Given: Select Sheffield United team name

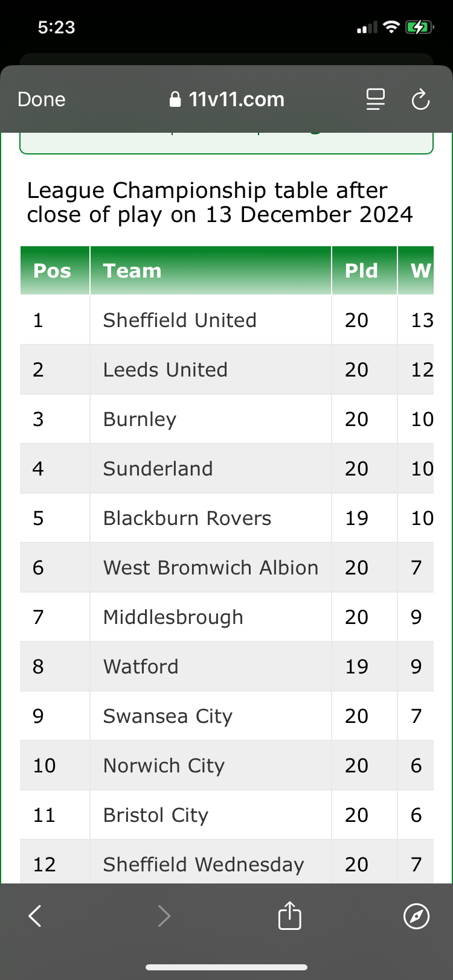Looking at the screenshot, I should [179, 320].
